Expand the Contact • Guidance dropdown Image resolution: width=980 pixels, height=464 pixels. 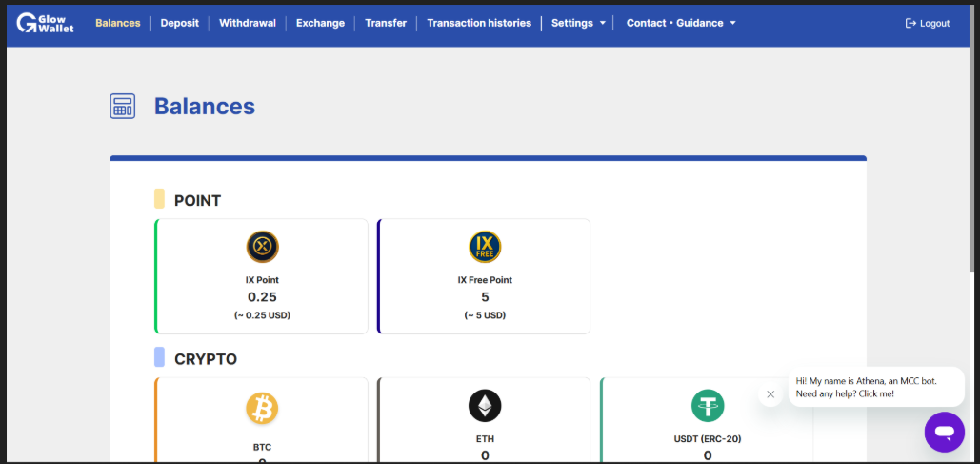(x=681, y=23)
